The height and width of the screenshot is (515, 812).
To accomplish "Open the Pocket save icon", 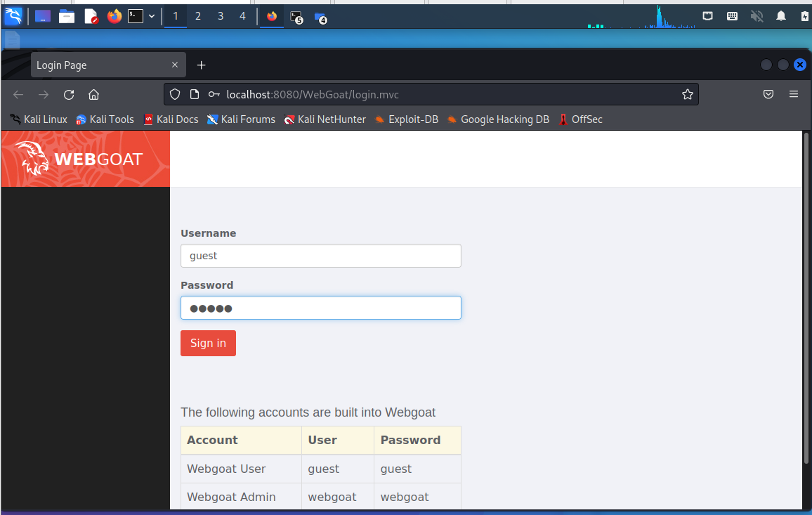I will coord(768,94).
